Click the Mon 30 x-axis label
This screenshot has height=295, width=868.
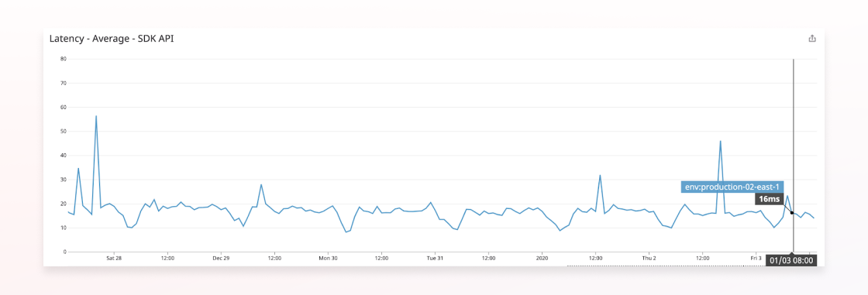click(328, 259)
